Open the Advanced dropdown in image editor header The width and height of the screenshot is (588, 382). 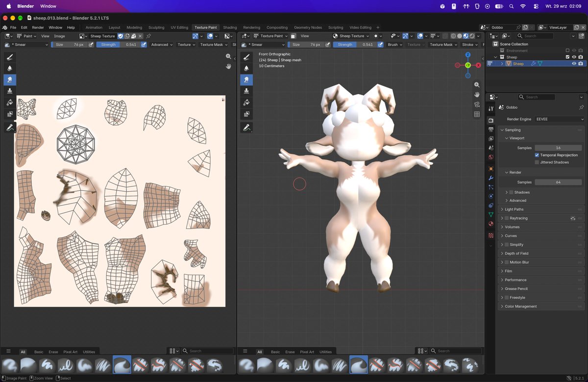(x=162, y=45)
